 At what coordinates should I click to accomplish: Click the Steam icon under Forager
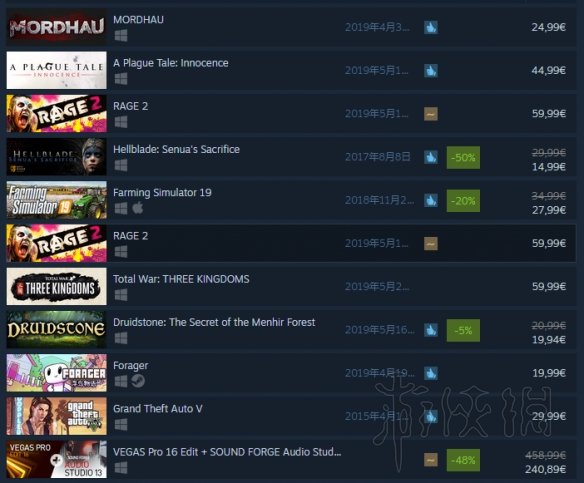138,381
